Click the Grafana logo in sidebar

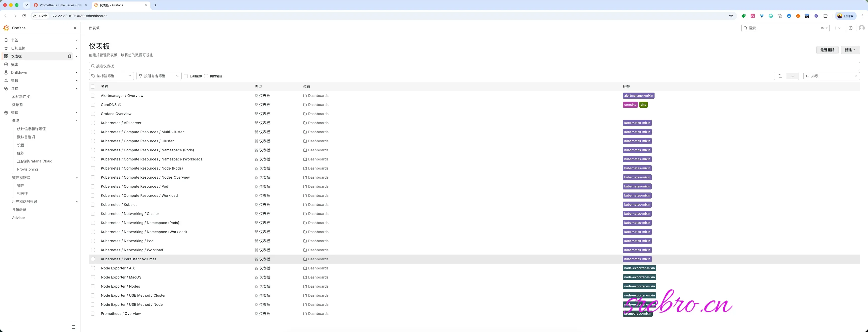point(6,28)
